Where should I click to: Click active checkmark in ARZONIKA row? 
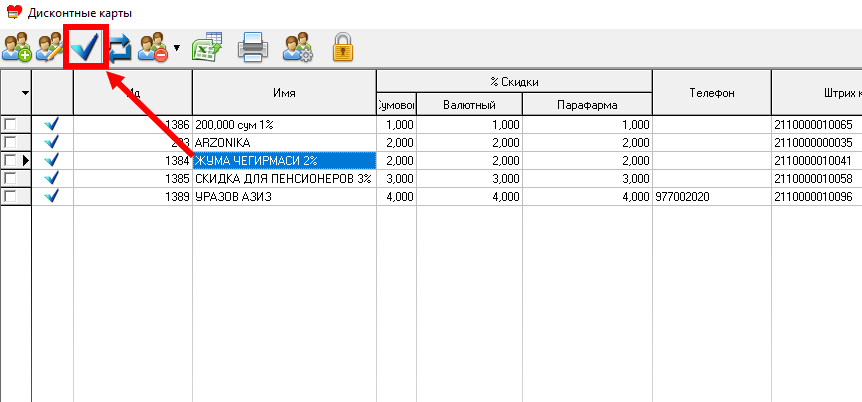coord(52,142)
